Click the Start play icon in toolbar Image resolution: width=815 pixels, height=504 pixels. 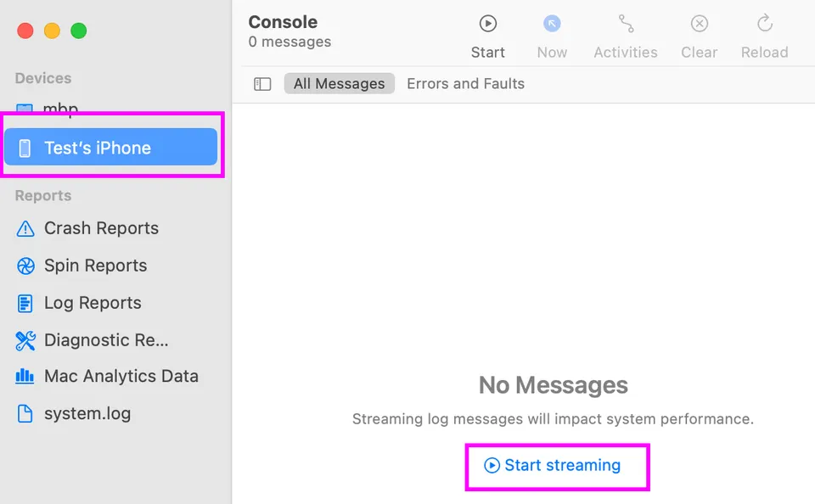click(x=487, y=24)
